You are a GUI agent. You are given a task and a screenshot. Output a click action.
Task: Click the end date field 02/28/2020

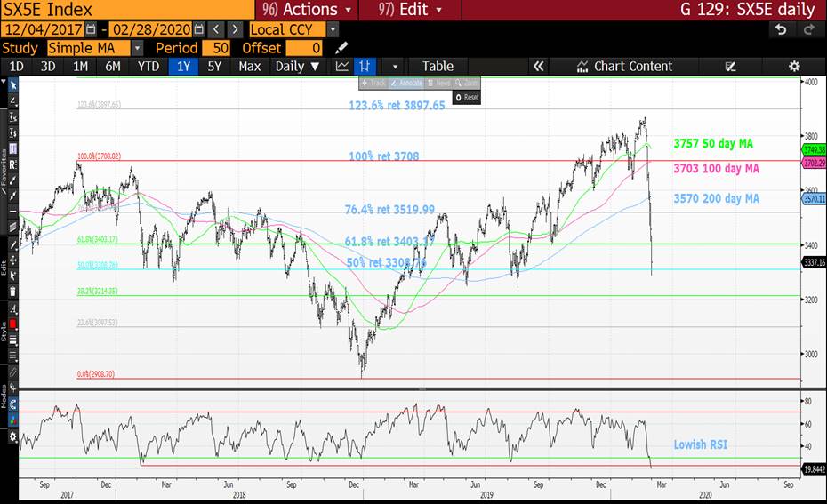[151, 29]
